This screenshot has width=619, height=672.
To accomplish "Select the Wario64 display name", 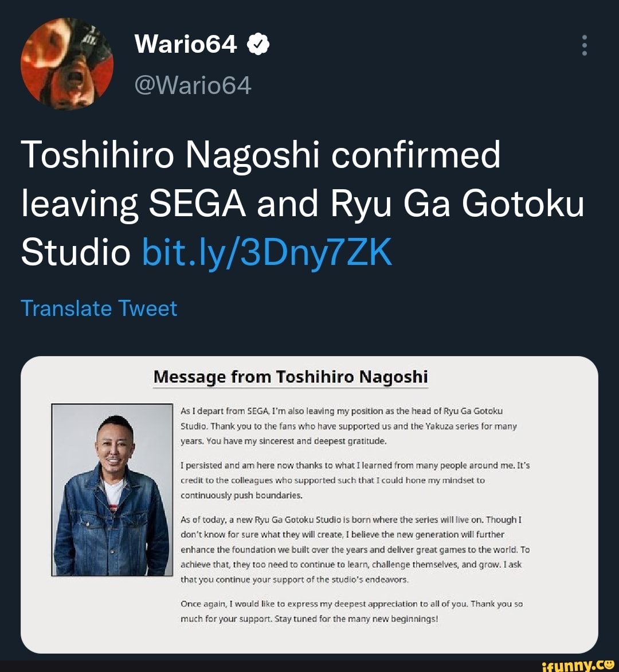I will [x=186, y=43].
